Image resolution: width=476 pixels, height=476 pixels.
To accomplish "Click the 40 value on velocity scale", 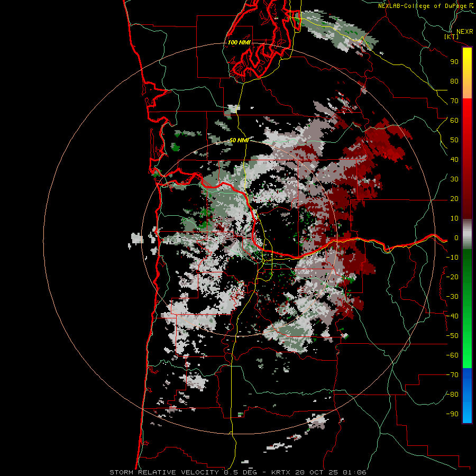I will (x=454, y=159).
